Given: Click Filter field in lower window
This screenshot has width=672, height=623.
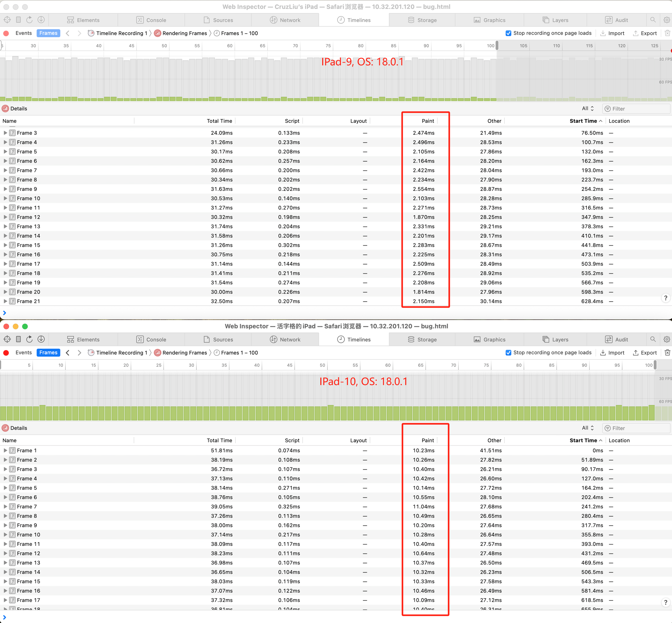Looking at the screenshot, I should click(x=636, y=428).
